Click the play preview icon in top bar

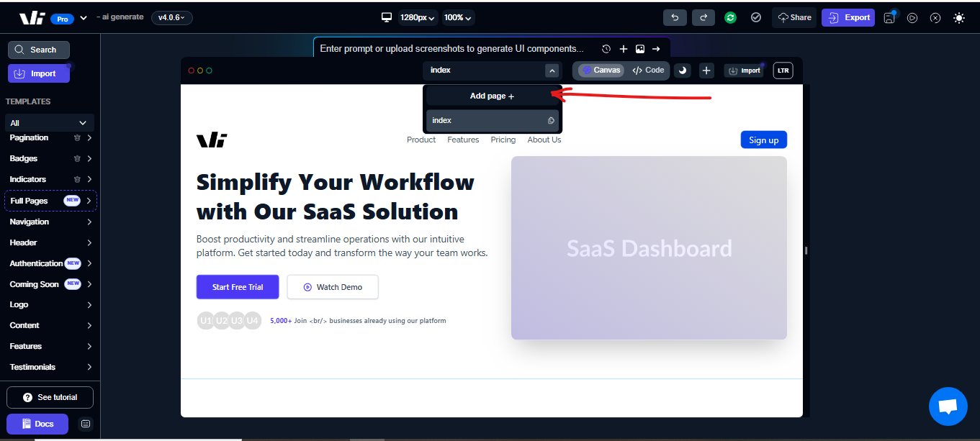tap(912, 18)
